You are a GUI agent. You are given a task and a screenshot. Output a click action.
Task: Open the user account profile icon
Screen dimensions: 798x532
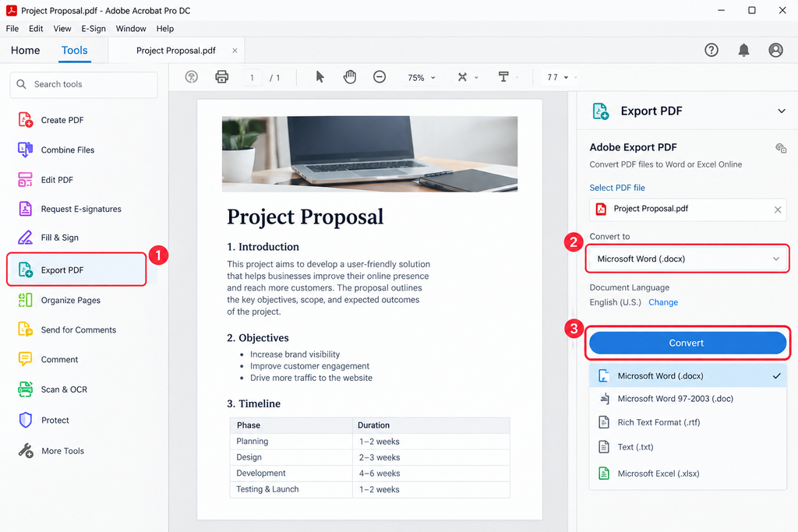click(x=775, y=50)
